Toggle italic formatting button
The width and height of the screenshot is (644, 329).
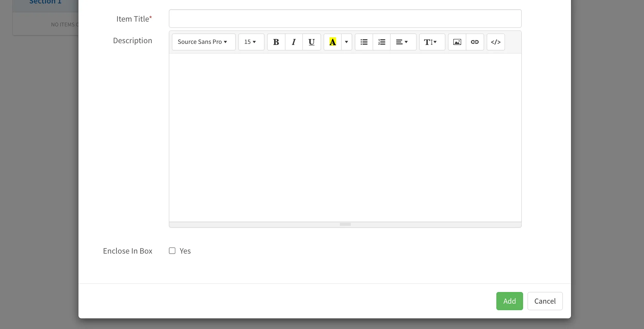(294, 42)
